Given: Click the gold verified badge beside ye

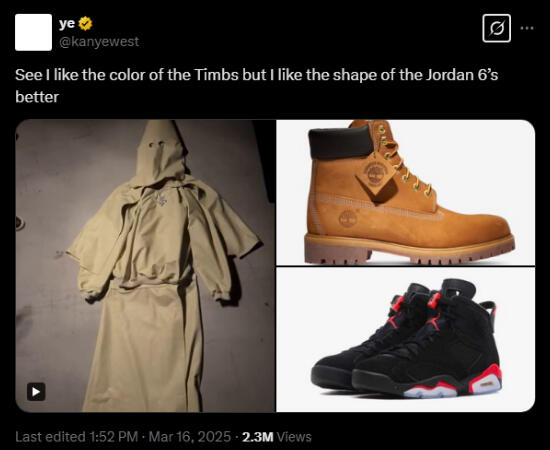Looking at the screenshot, I should pyautogui.click(x=85, y=23).
